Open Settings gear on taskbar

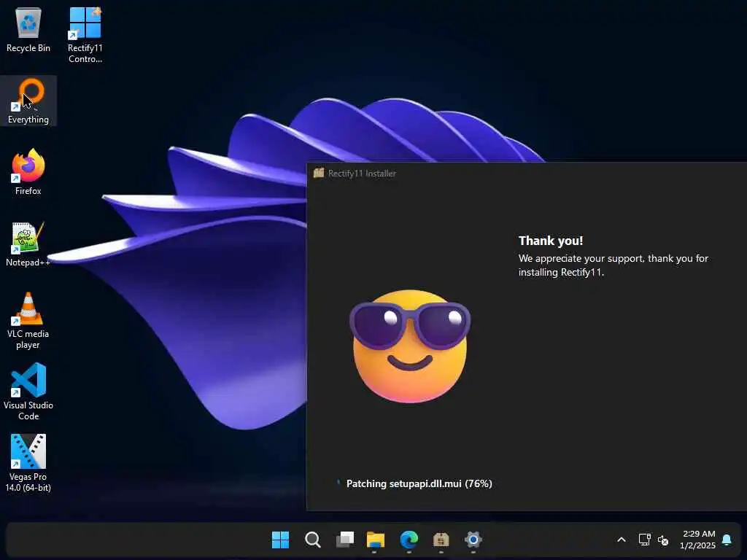coord(473,540)
